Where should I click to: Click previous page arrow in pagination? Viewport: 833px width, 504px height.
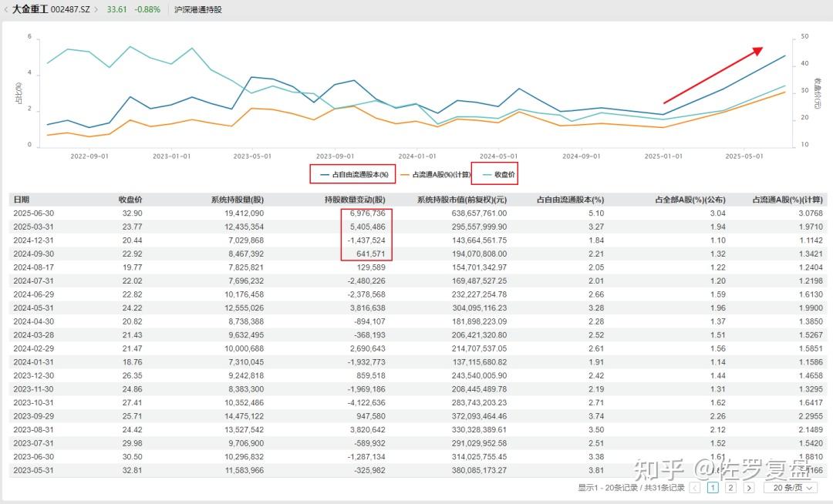695,487
